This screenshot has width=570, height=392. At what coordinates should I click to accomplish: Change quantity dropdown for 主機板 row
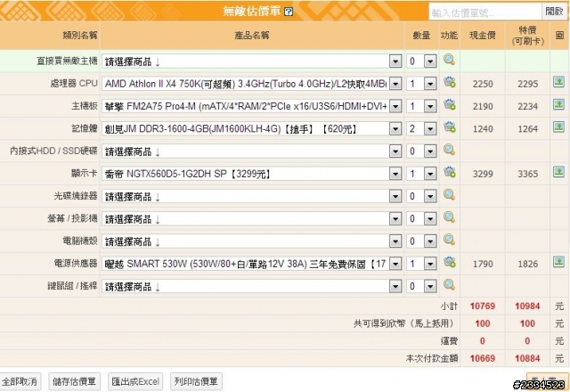point(421,106)
